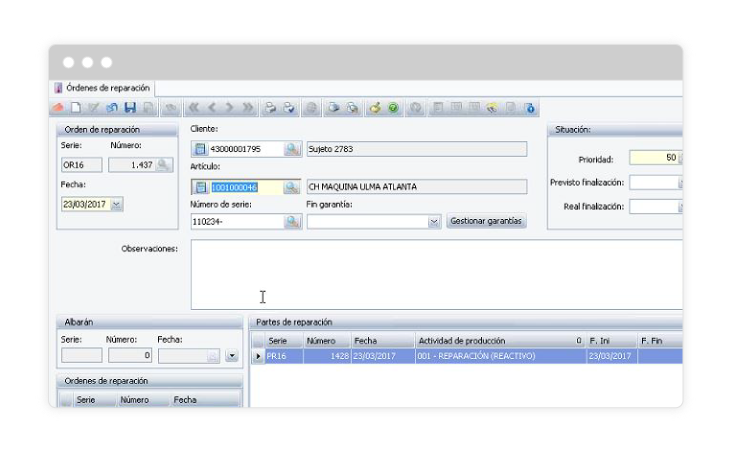
Task: Go to the first record with double-left arrows
Action: [x=194, y=108]
